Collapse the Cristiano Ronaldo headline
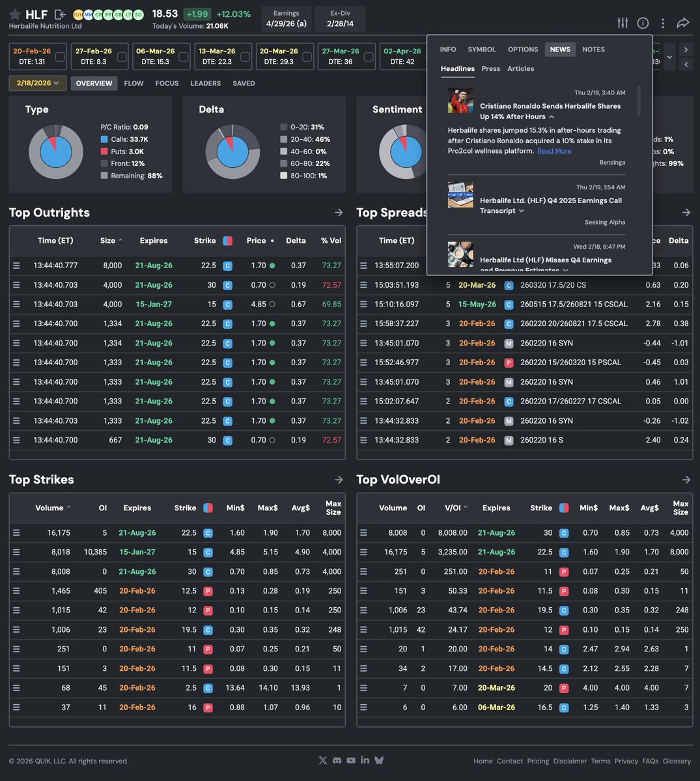Image resolution: width=700 pixels, height=781 pixels. (552, 117)
